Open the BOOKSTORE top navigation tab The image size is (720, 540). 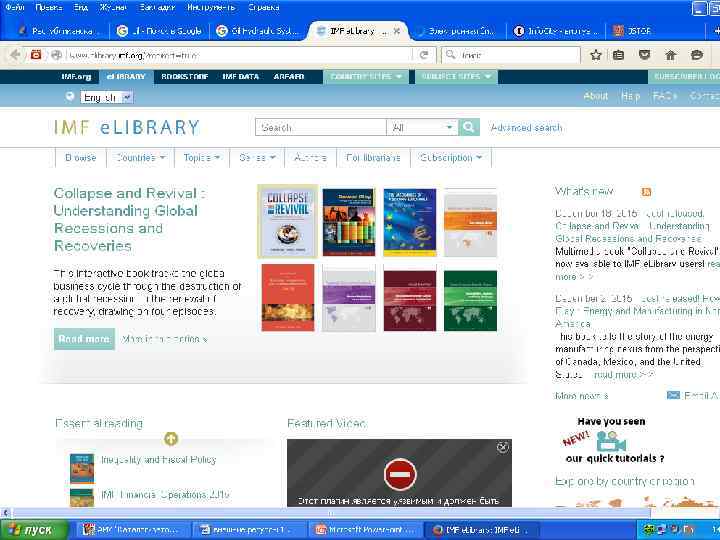(x=185, y=77)
